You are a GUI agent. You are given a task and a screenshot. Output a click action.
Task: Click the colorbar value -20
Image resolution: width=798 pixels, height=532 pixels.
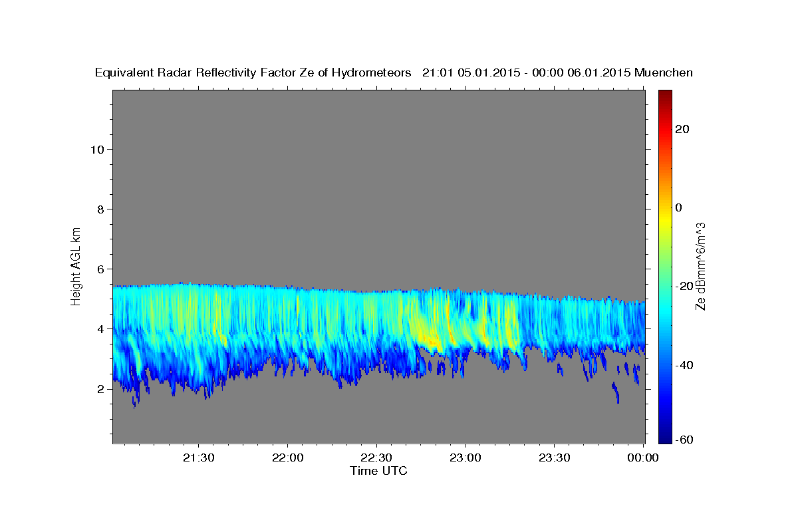684,286
